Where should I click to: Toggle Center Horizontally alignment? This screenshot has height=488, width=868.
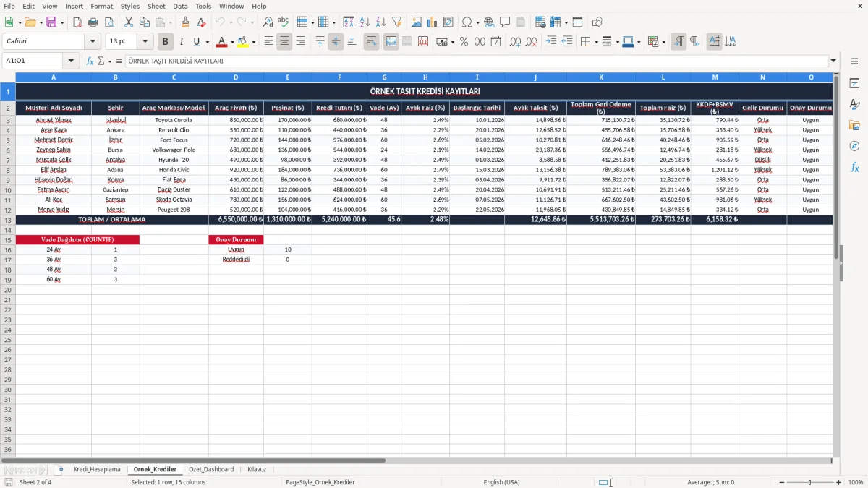284,42
